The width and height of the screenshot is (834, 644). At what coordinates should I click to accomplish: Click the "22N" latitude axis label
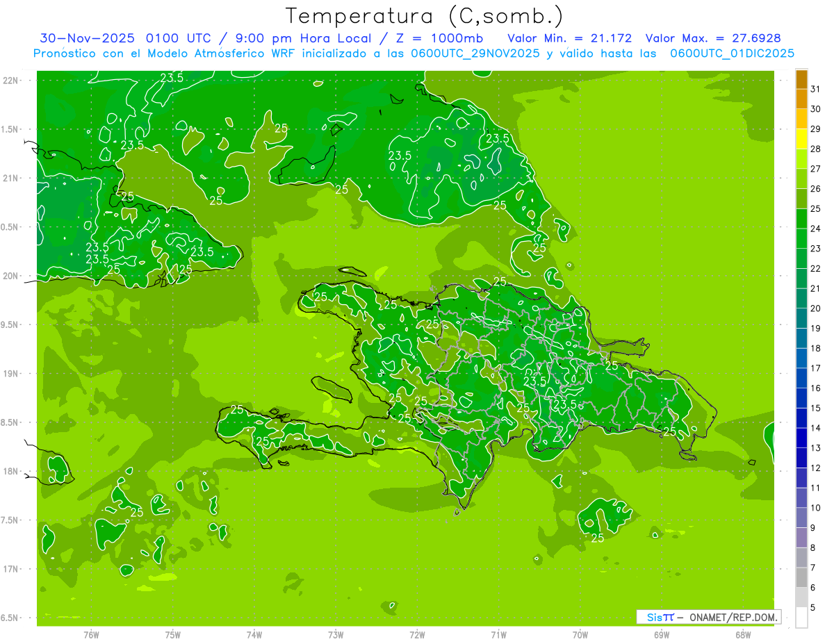[x=12, y=81]
